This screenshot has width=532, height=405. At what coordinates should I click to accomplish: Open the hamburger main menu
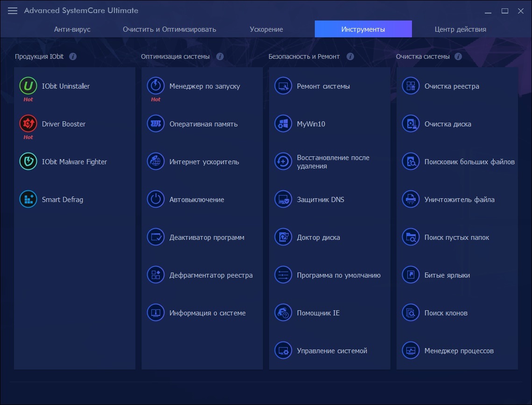(13, 11)
